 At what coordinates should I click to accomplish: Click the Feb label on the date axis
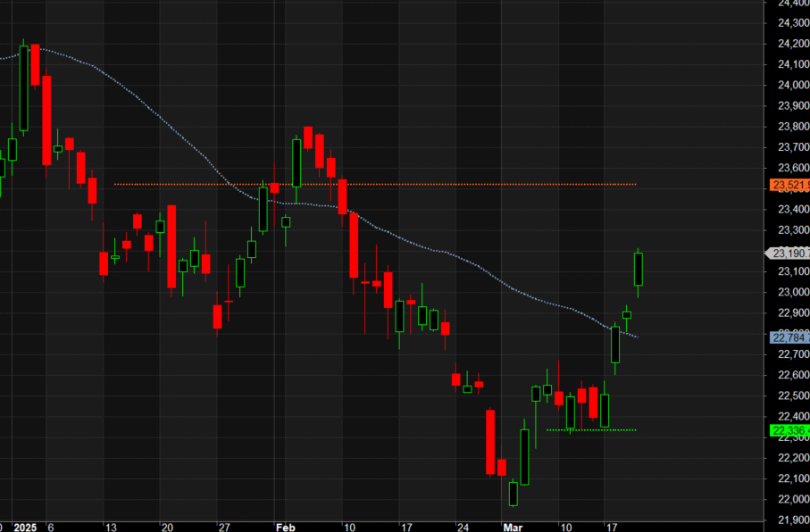click(285, 526)
